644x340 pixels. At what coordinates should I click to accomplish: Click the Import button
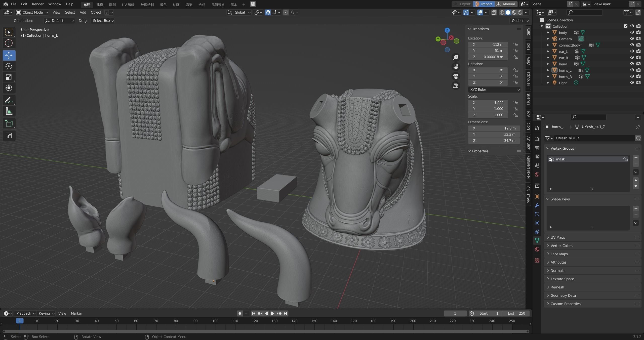point(484,4)
